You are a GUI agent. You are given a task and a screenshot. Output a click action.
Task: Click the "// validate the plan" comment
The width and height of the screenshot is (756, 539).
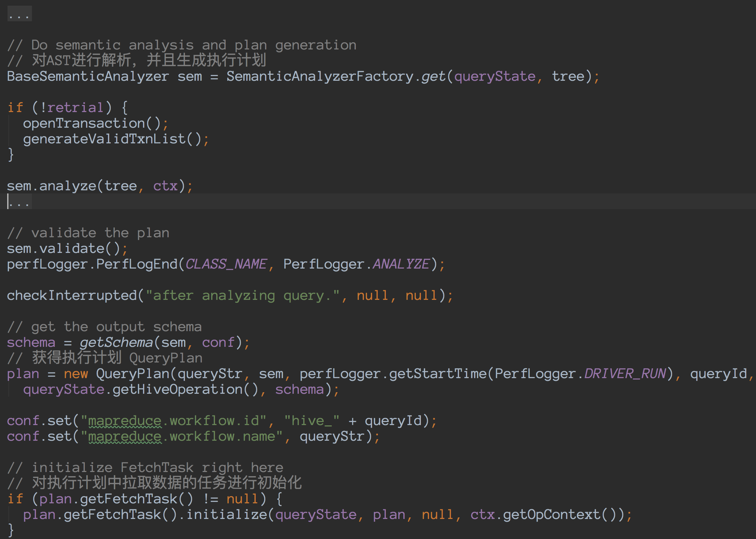(88, 233)
